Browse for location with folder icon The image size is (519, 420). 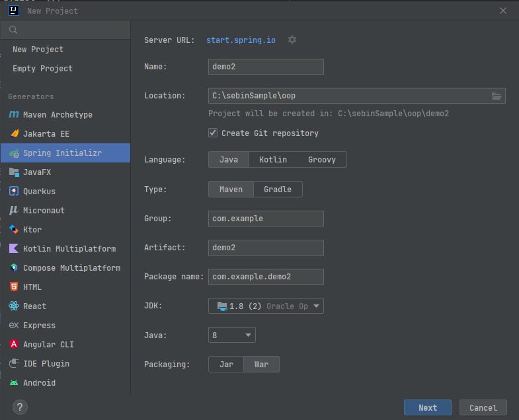(x=496, y=96)
